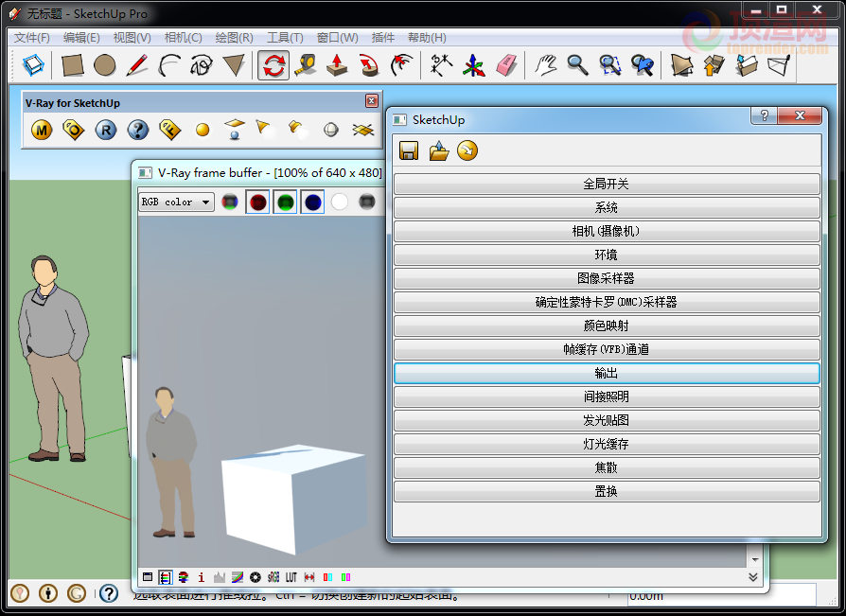Screen dimensions: 846x616
Task: Toggle monochromatic mode gray circle
Action: click(367, 202)
